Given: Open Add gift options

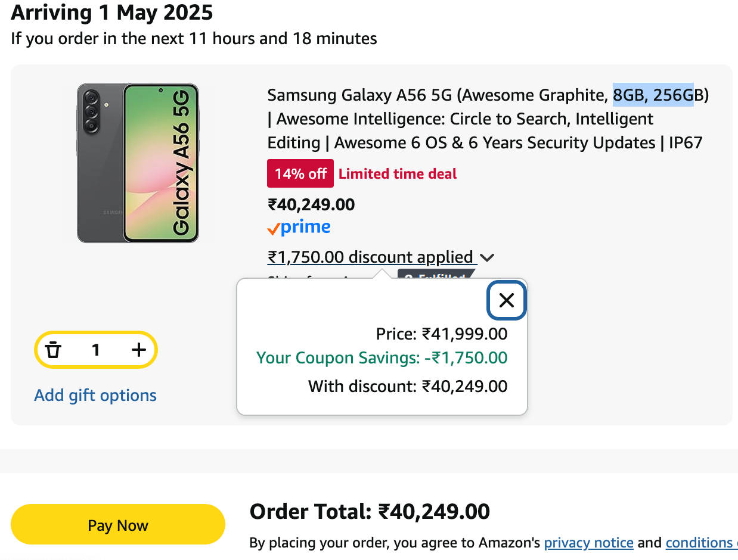Looking at the screenshot, I should (x=95, y=396).
